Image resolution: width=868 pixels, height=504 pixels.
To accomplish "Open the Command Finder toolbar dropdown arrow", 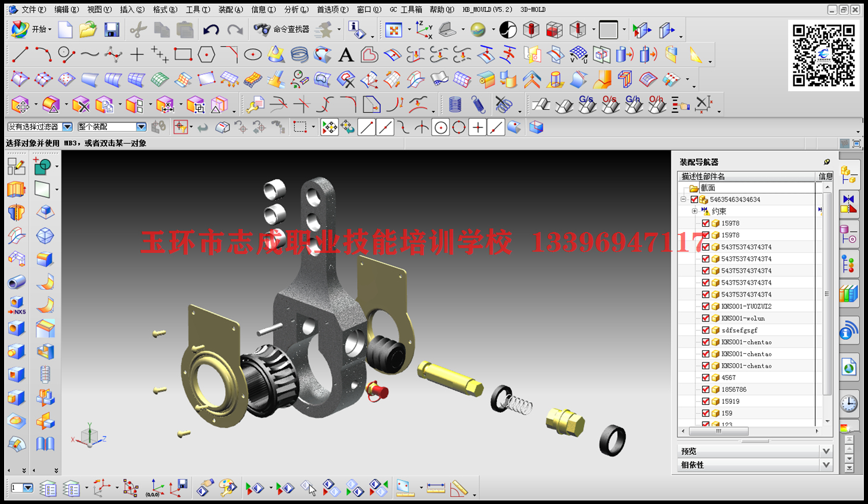I will (x=339, y=29).
